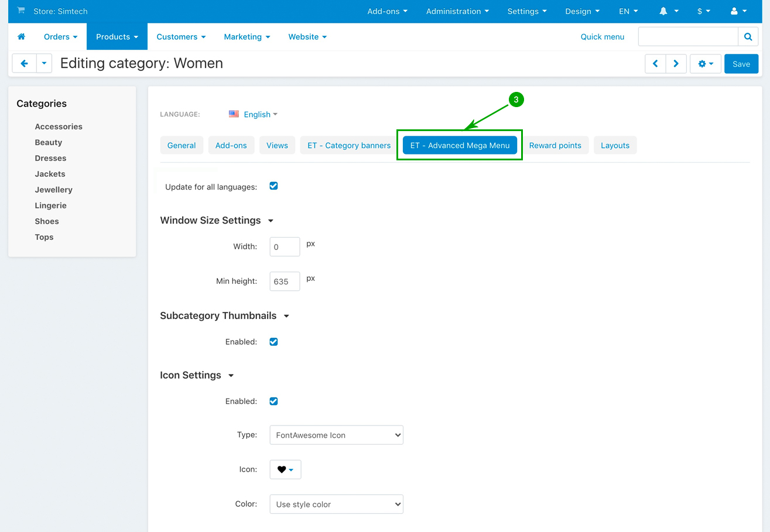Screen dimensions: 770x532
Task: Open the user account icon menu
Action: pyautogui.click(x=739, y=11)
